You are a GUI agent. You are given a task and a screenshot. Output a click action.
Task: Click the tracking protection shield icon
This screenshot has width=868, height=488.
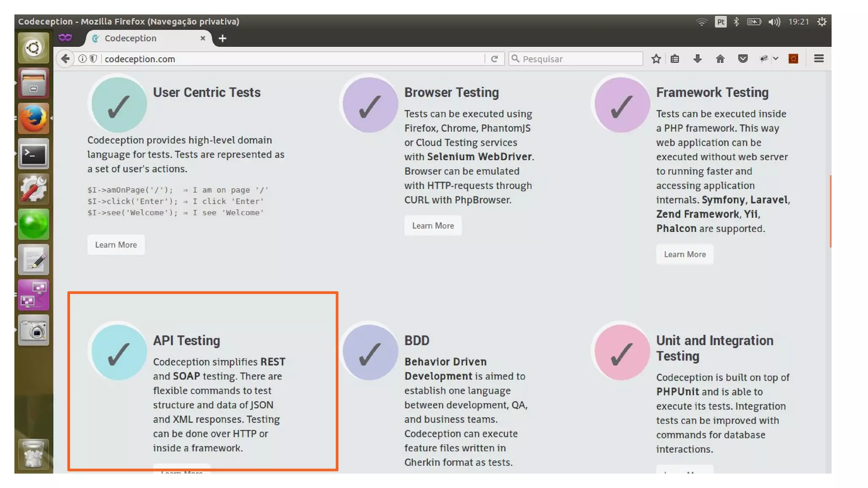[93, 59]
